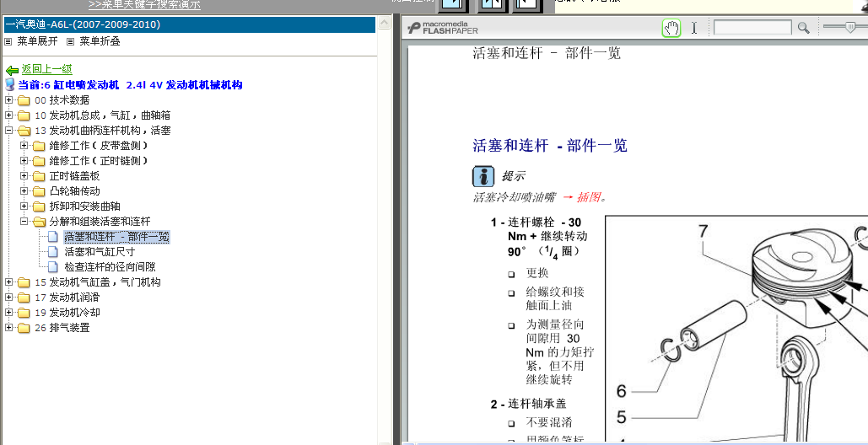Click the split two-pane layout button at top
The height and width of the screenshot is (445, 868).
click(x=492, y=4)
